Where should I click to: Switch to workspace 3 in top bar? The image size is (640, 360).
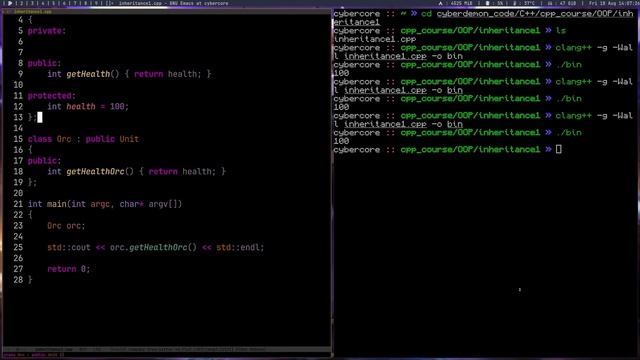click(32, 3)
